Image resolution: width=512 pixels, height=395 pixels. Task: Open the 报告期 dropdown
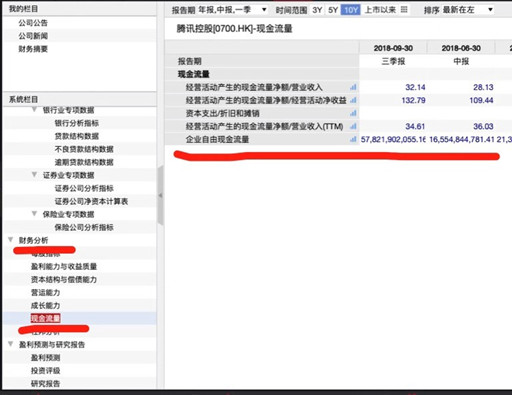tap(233, 10)
